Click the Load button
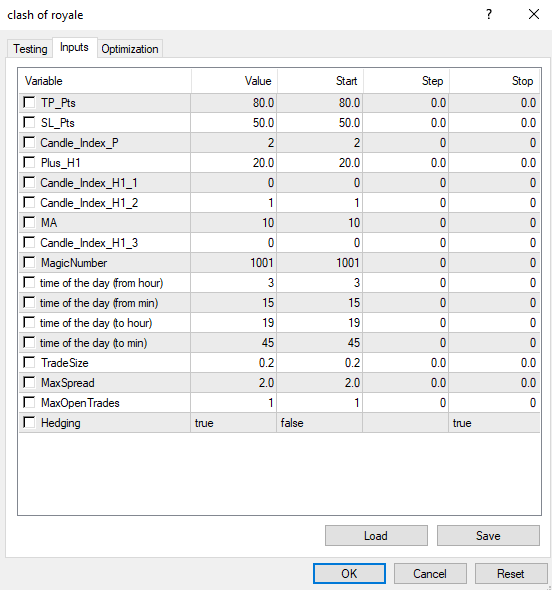Image resolution: width=552 pixels, height=590 pixels. pyautogui.click(x=376, y=535)
